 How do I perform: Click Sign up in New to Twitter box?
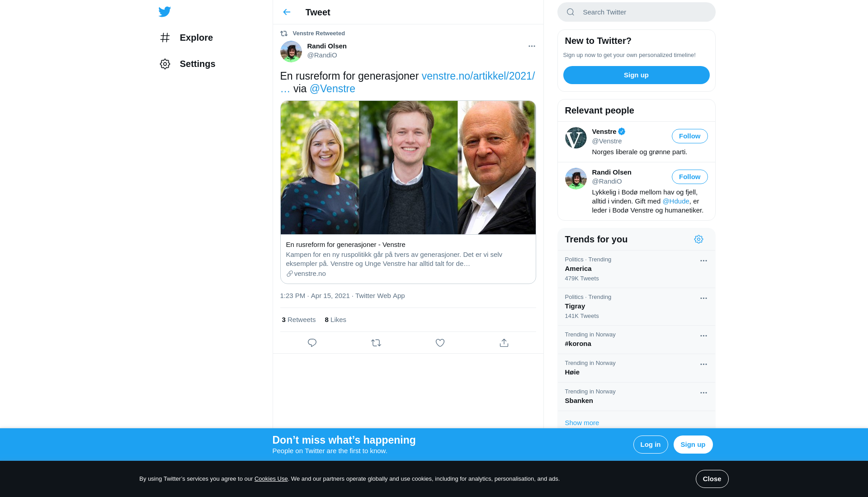pyautogui.click(x=636, y=75)
